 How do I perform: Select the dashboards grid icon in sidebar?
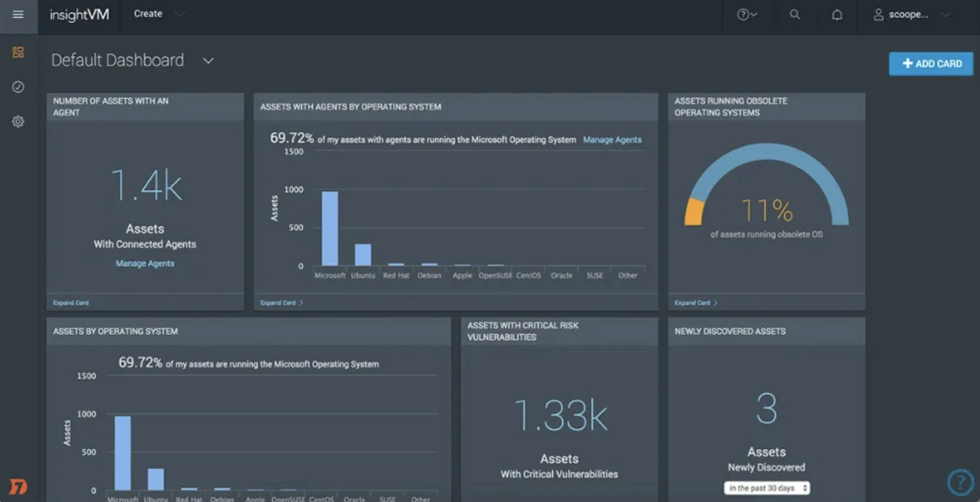(x=18, y=52)
